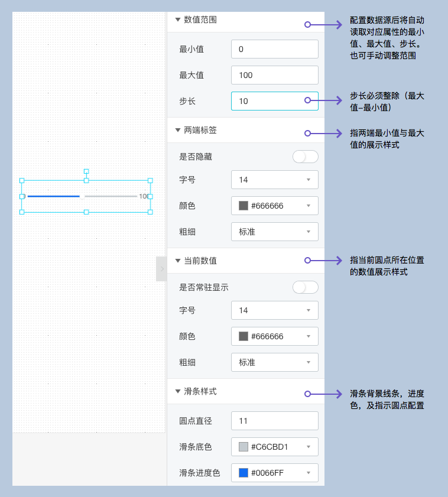Pick 颜色 swatch in 当前数值 section
This screenshot has height=497, width=448.
(x=244, y=336)
